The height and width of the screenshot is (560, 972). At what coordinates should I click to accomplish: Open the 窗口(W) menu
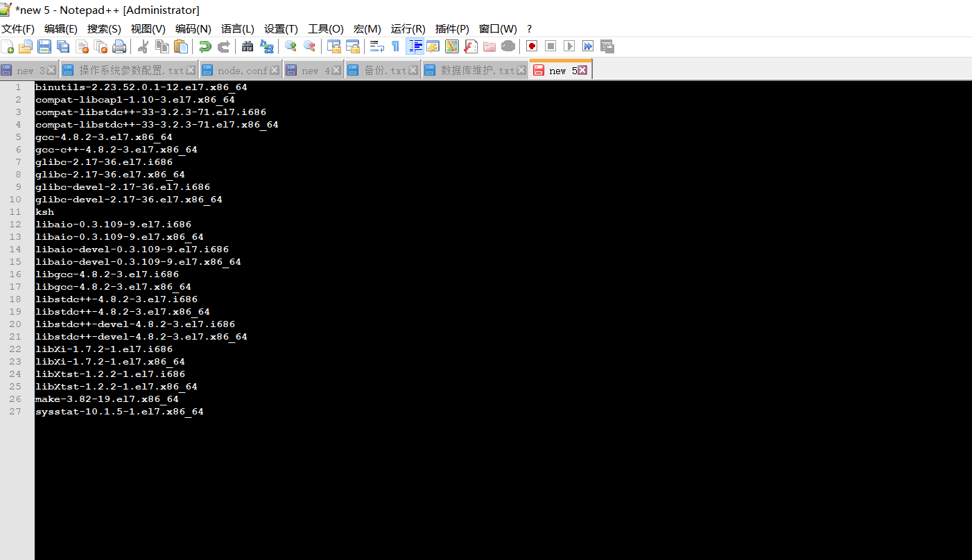[498, 29]
